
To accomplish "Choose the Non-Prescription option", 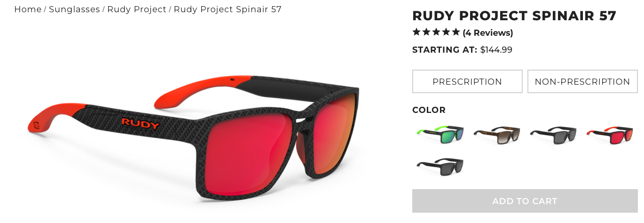I will (582, 81).
